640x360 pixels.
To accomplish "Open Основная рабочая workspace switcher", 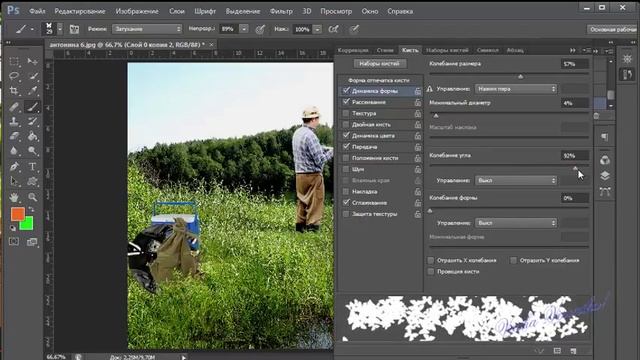I will pos(613,29).
